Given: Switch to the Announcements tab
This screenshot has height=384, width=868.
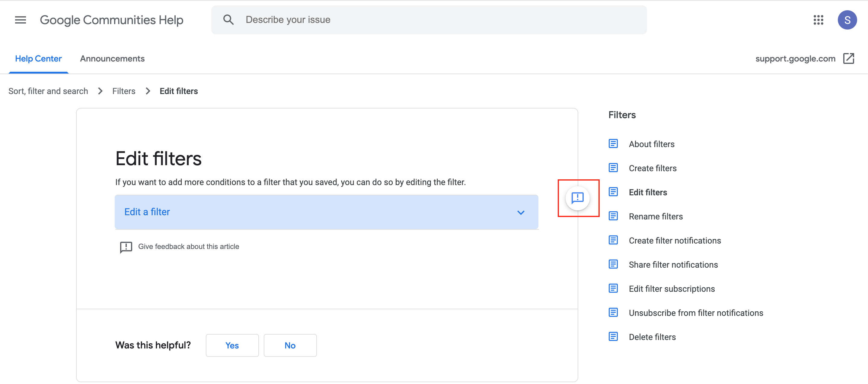Looking at the screenshot, I should click(112, 58).
